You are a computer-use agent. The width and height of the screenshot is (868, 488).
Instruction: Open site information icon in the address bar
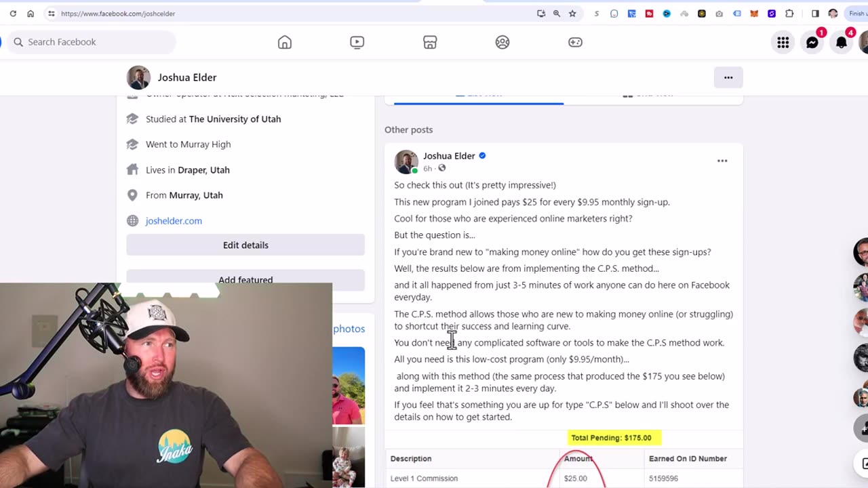click(x=51, y=14)
